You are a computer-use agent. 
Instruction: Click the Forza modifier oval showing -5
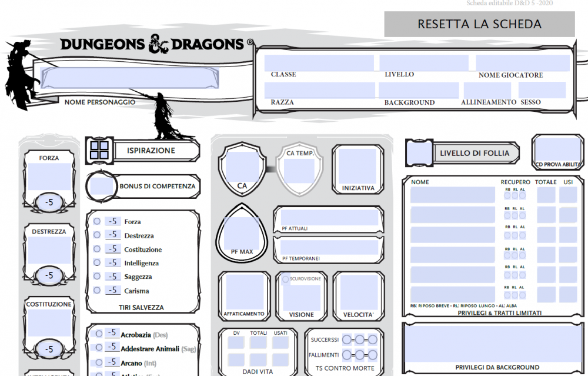[x=49, y=202]
